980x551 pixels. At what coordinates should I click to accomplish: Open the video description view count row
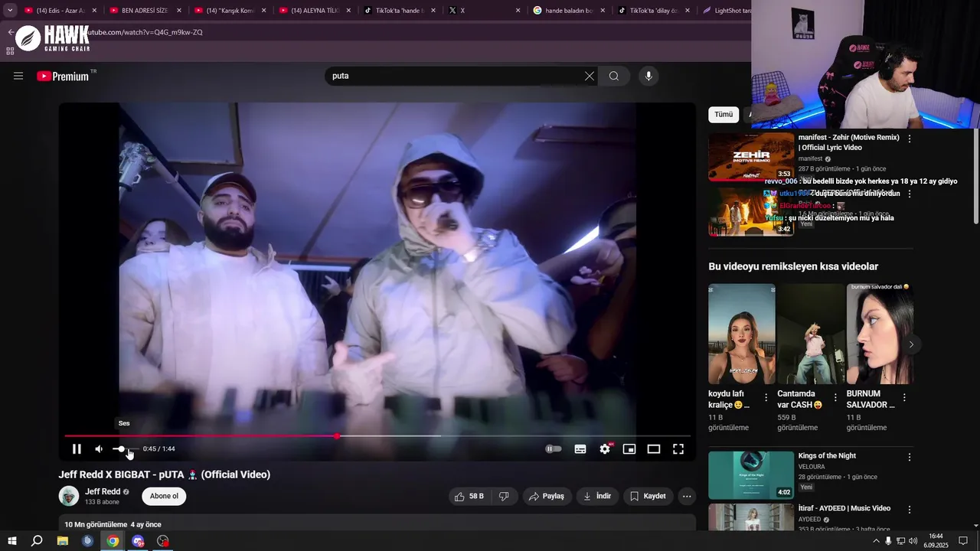point(377,523)
